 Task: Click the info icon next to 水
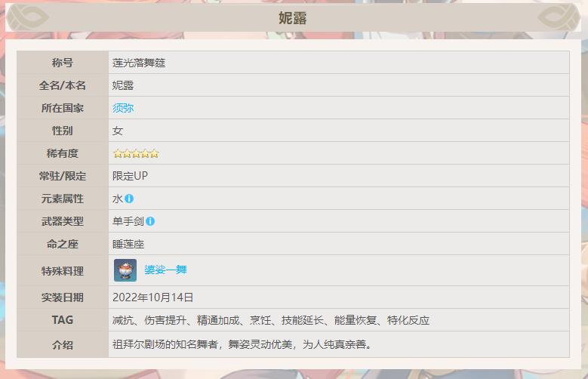click(x=129, y=199)
